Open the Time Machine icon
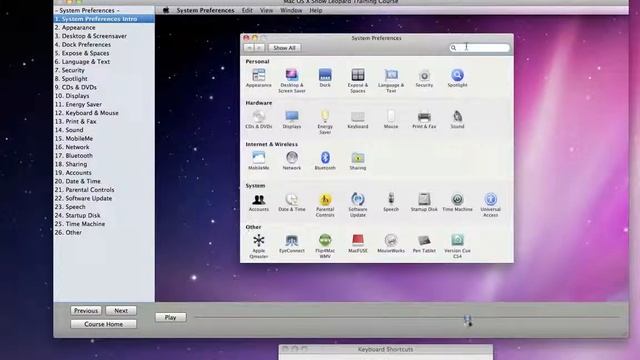 [x=457, y=199]
